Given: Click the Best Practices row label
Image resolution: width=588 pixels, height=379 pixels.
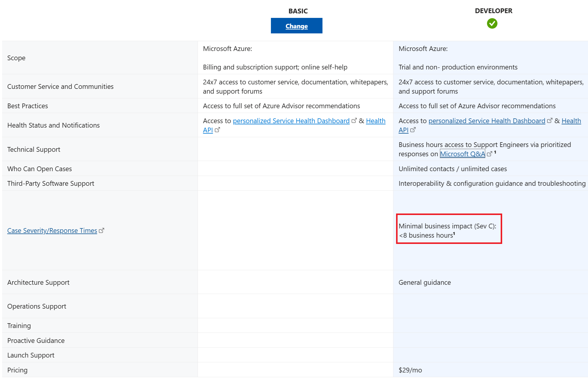Looking at the screenshot, I should [x=28, y=106].
